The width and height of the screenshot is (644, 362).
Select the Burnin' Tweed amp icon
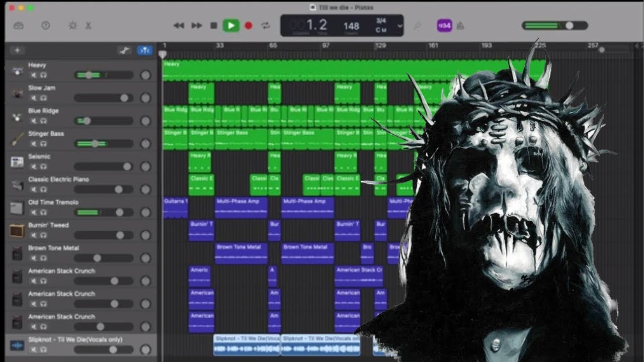18,231
